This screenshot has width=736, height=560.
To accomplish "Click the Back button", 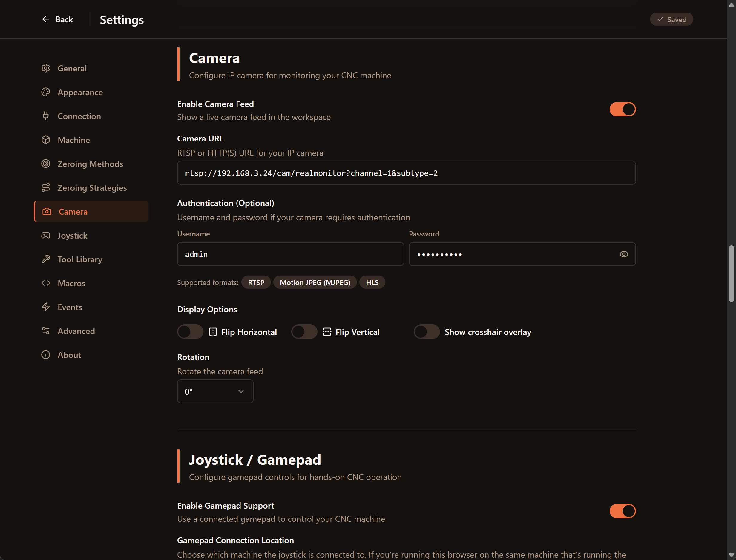I will tap(57, 19).
